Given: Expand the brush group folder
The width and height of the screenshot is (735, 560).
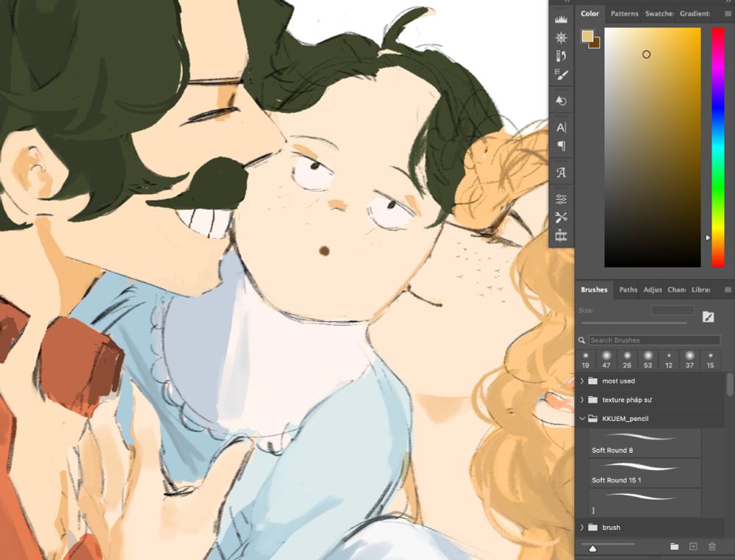Looking at the screenshot, I should pos(582,527).
